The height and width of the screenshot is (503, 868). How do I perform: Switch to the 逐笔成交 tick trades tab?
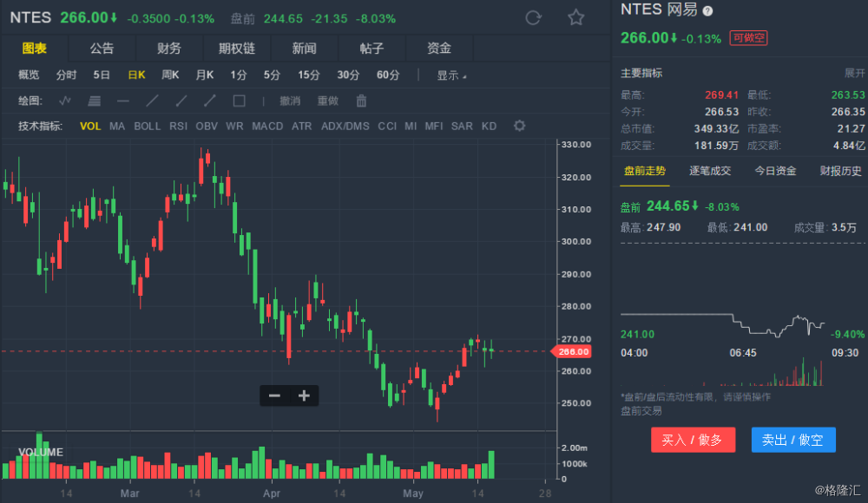pyautogui.click(x=710, y=171)
